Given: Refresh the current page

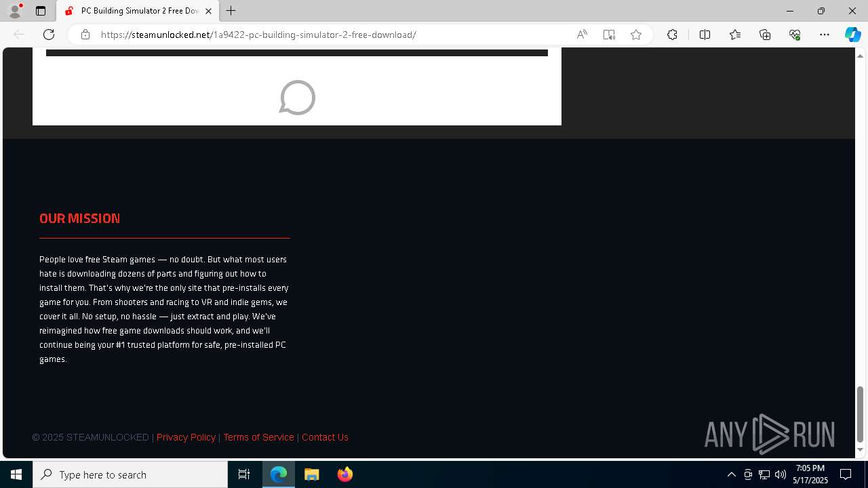Looking at the screenshot, I should pyautogui.click(x=49, y=35).
